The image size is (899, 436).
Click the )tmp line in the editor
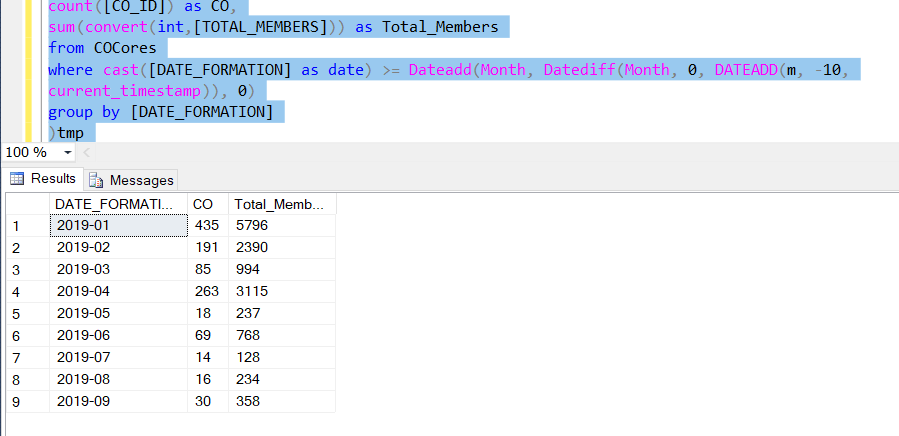click(66, 133)
